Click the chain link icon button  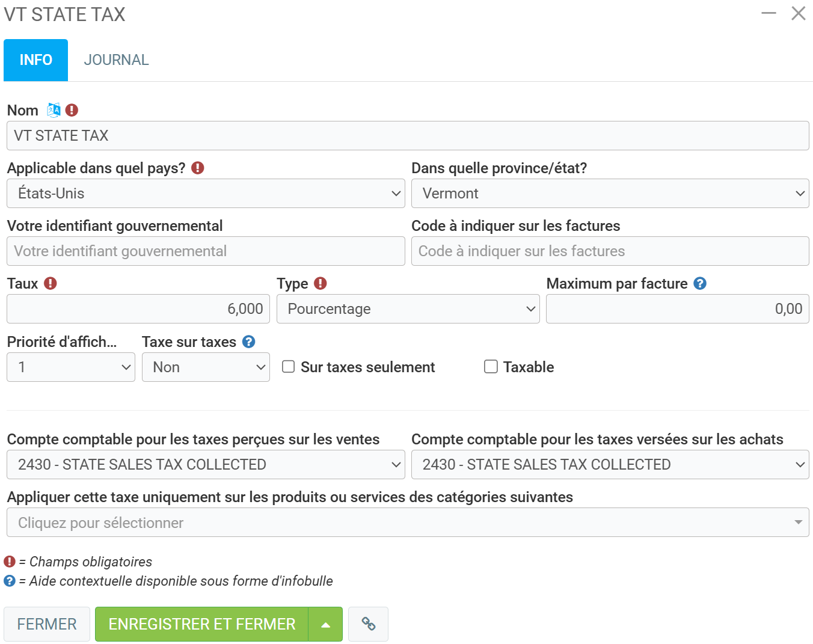[368, 624]
